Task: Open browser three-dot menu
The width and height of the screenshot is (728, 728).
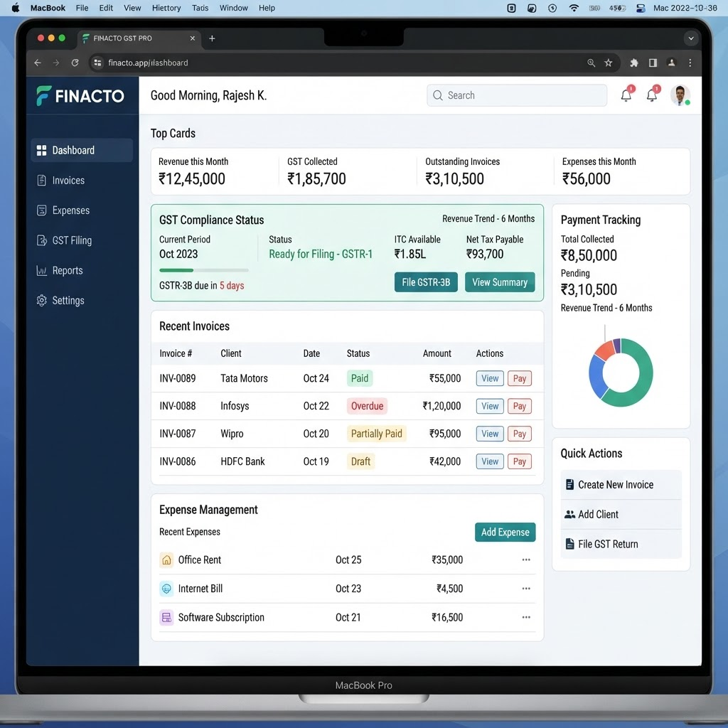Action: (x=690, y=63)
